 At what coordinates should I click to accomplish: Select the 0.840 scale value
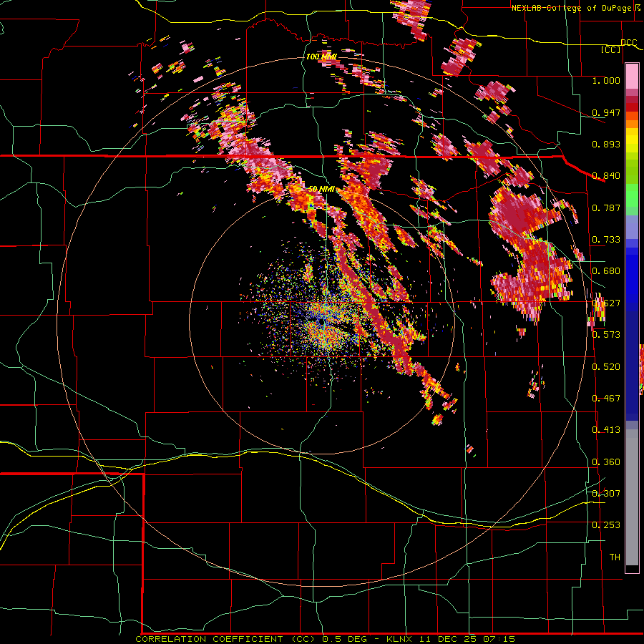(x=606, y=176)
